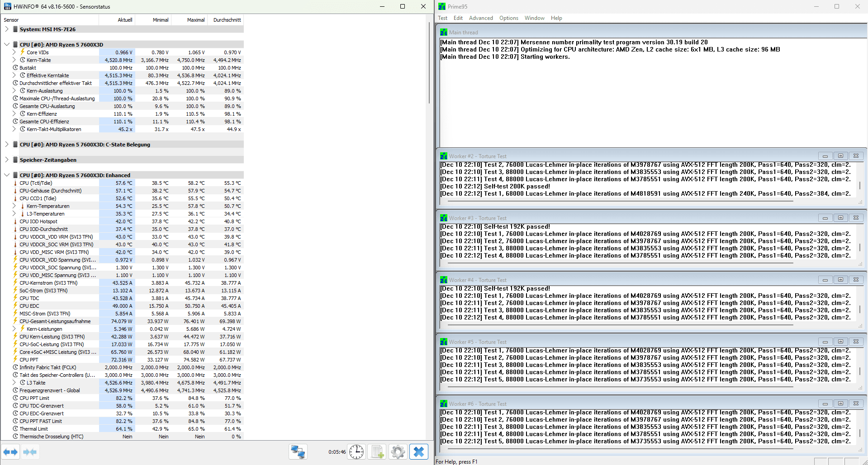This screenshot has height=465, width=868.
Task: Click the Aktuell column header
Action: pyautogui.click(x=117, y=20)
